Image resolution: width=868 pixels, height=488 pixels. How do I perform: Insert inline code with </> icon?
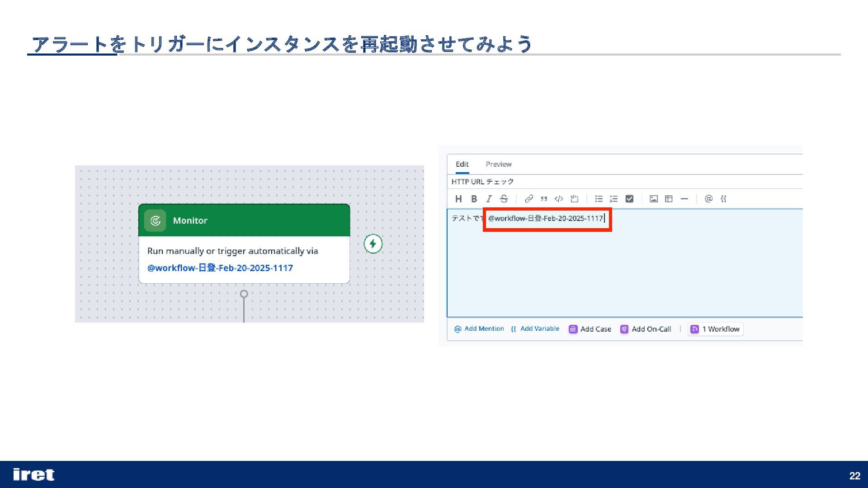click(559, 199)
